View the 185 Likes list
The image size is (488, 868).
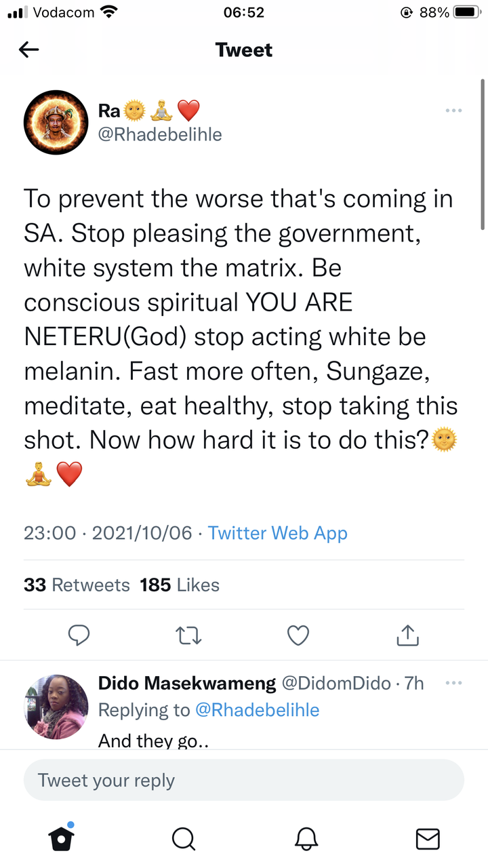[180, 585]
